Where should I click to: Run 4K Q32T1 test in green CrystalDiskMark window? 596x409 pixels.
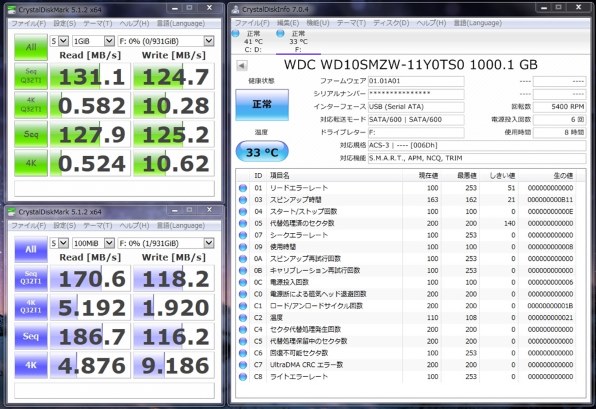tap(31, 105)
